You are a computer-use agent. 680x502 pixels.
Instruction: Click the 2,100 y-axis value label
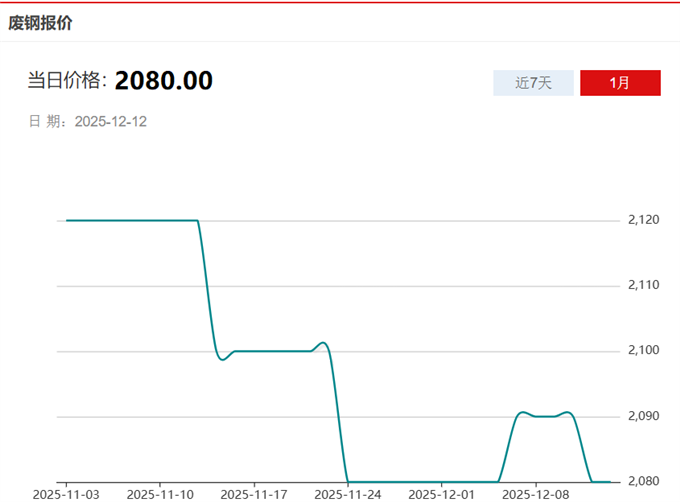click(645, 350)
